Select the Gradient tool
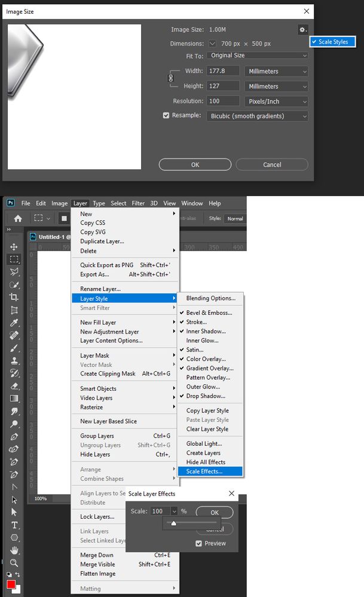Viewport: 364px width, 597px height. point(14,399)
